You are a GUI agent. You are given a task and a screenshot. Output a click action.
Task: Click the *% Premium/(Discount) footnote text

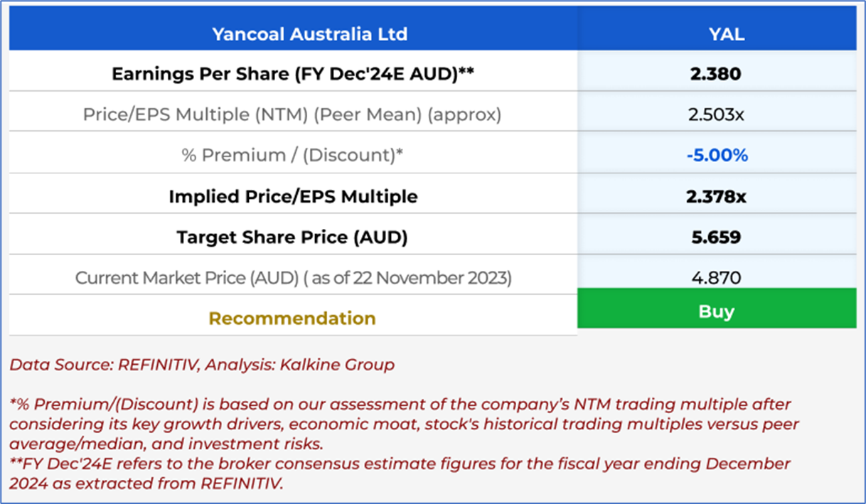click(400, 404)
